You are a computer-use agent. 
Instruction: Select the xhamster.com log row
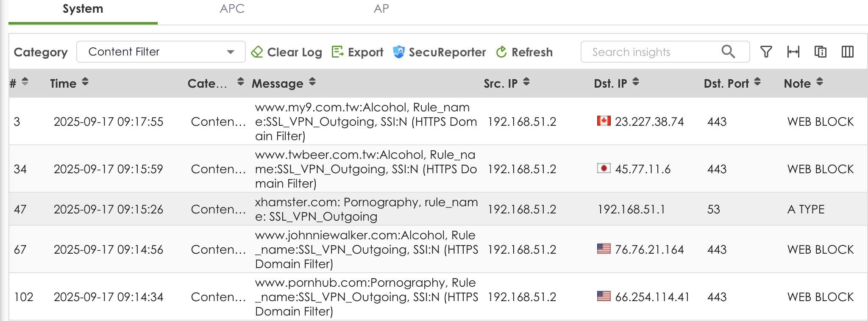[x=366, y=209]
